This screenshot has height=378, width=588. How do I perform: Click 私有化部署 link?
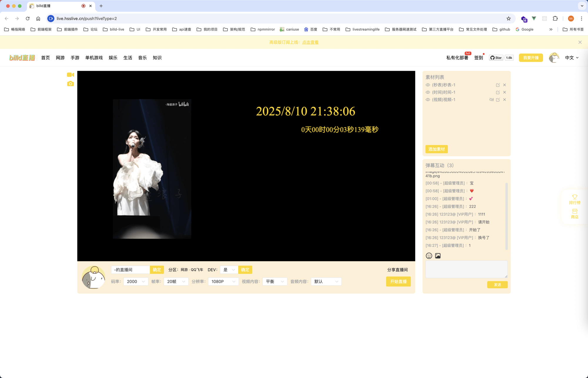click(457, 58)
